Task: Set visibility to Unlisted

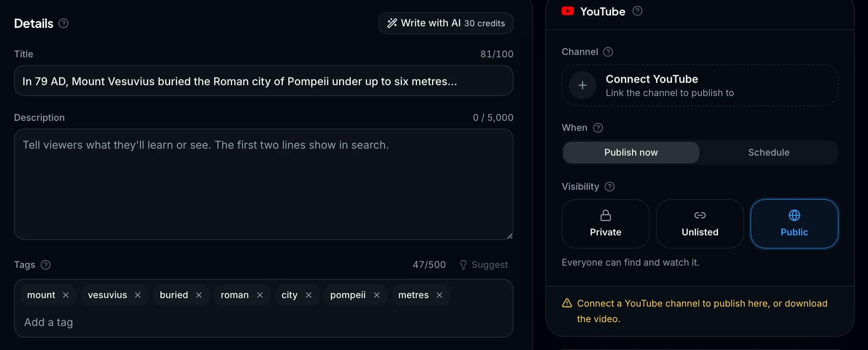Action: [x=700, y=224]
